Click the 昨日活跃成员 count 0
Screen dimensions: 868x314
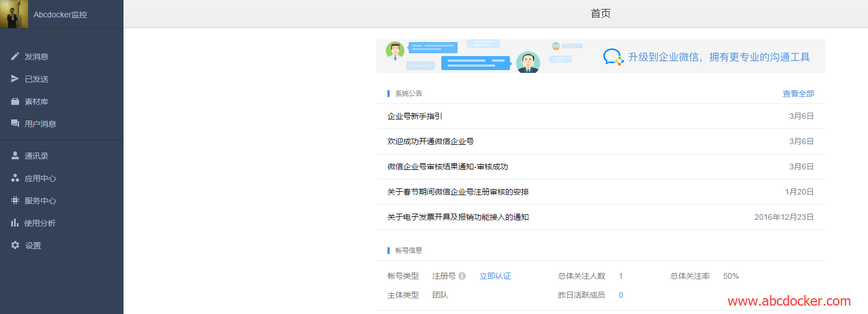pos(621,295)
